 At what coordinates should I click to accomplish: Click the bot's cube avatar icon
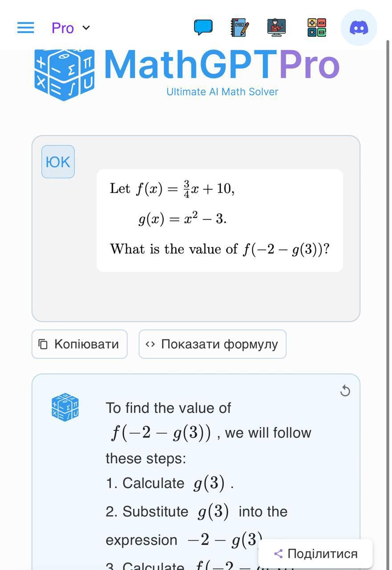click(65, 407)
